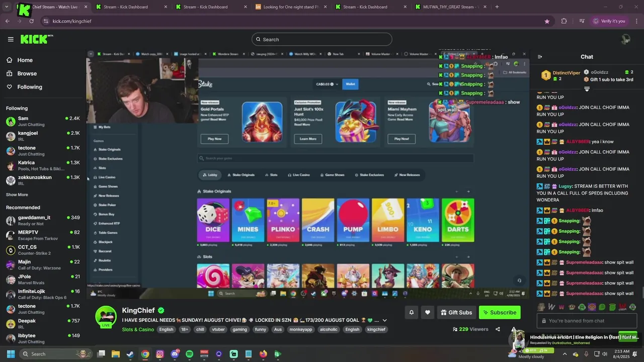The height and width of the screenshot is (362, 644).
Task: Open the browser media controls icon
Action: coord(582,21)
